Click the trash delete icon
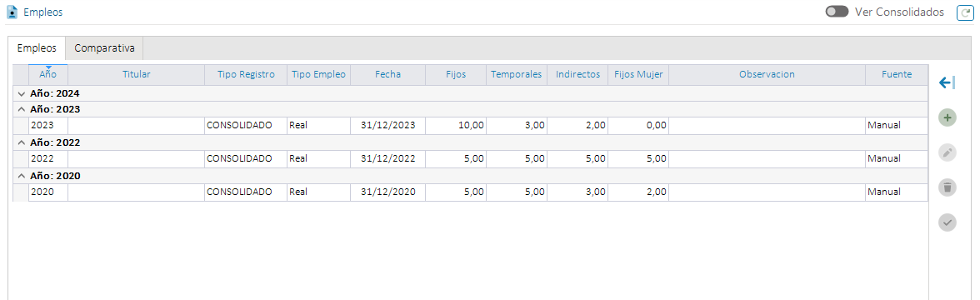The height and width of the screenshot is (300, 980). coord(947,187)
